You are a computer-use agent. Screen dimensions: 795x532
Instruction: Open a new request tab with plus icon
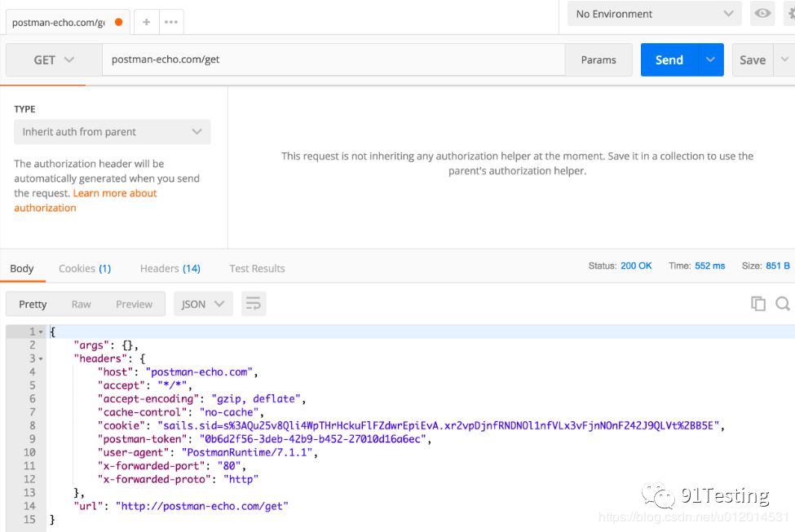pos(146,22)
